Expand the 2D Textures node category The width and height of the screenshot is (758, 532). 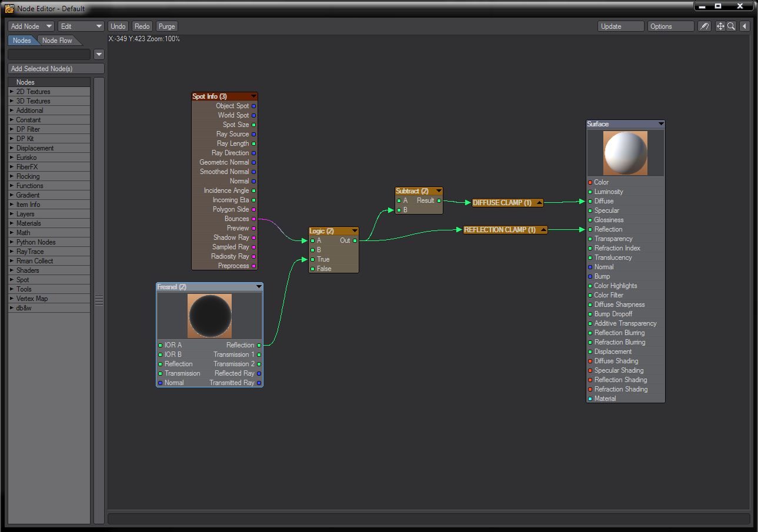12,92
